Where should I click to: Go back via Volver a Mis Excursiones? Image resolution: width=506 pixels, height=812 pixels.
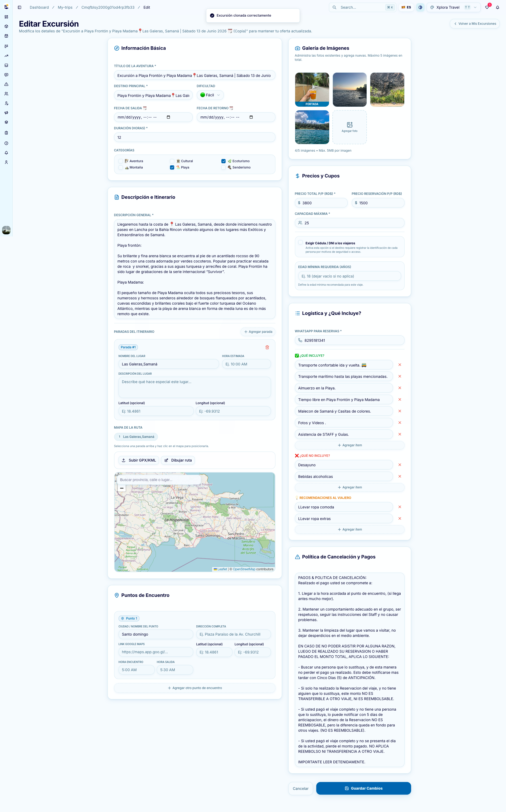[x=475, y=24]
